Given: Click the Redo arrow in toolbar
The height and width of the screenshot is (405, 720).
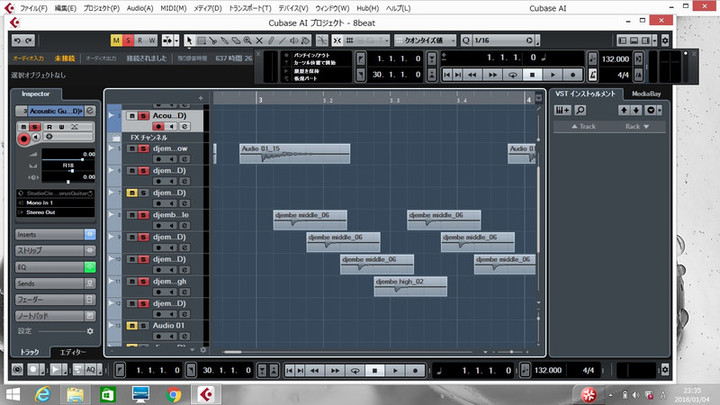Looking at the screenshot, I should pyautogui.click(x=29, y=40).
